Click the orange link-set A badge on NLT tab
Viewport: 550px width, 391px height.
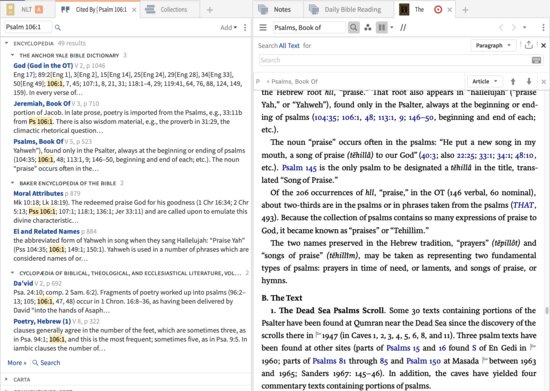tap(39, 9)
